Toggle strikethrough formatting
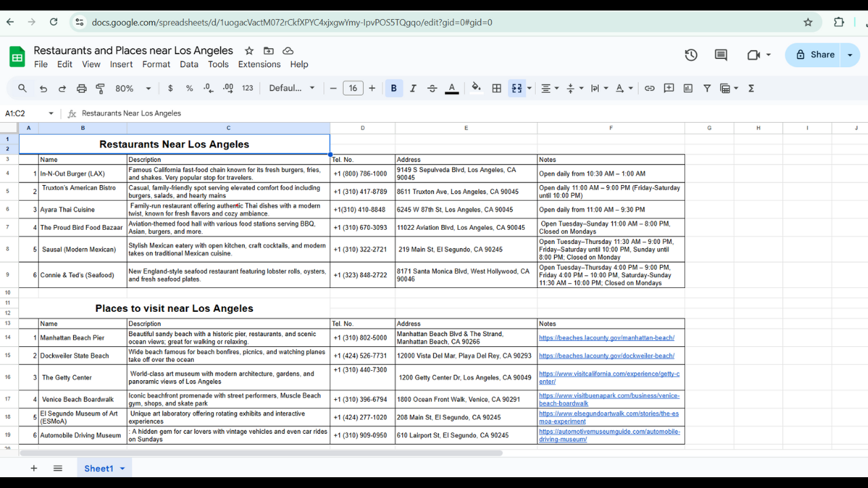 click(x=432, y=88)
